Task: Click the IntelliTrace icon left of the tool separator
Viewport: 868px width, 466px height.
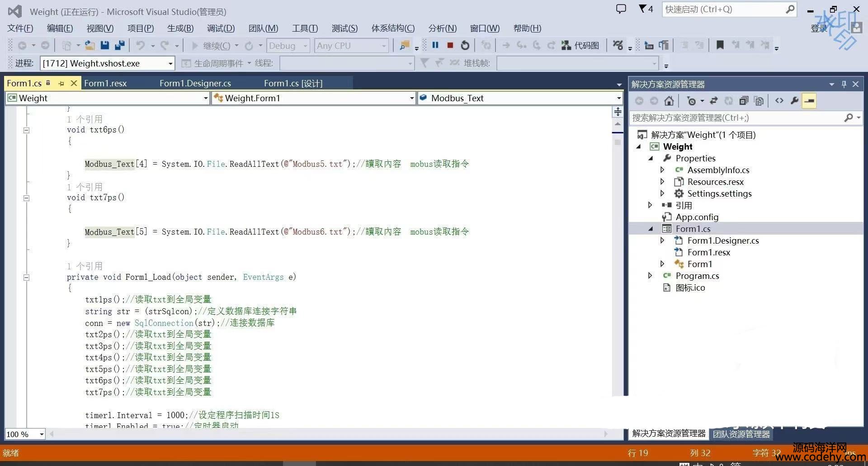Action: [x=618, y=45]
